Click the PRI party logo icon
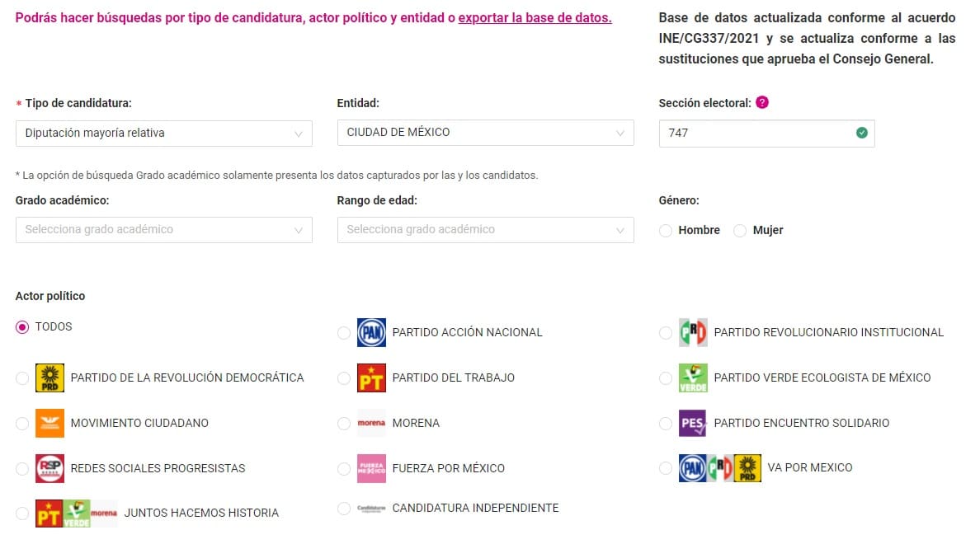This screenshot has height=544, width=980. pyautogui.click(x=693, y=333)
